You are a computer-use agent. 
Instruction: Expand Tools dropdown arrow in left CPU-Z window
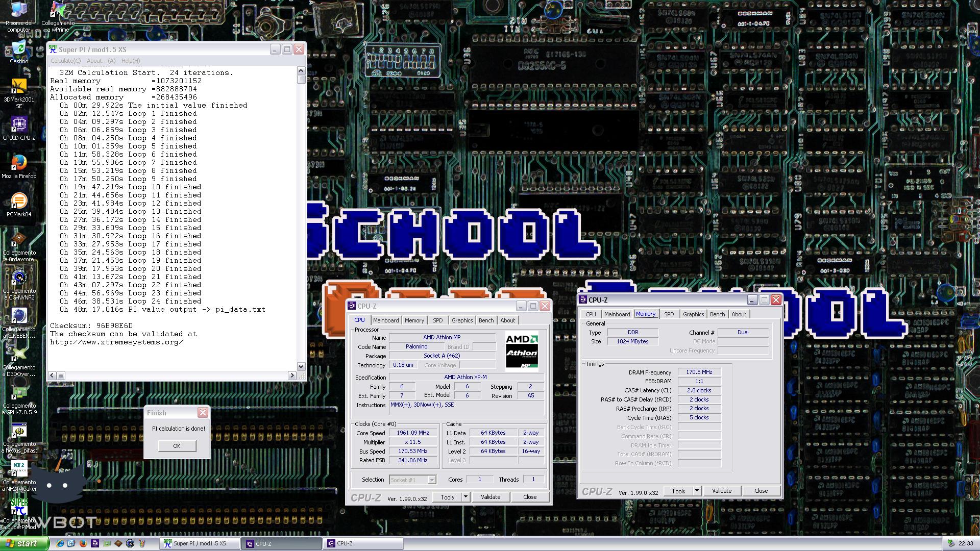pyautogui.click(x=465, y=497)
